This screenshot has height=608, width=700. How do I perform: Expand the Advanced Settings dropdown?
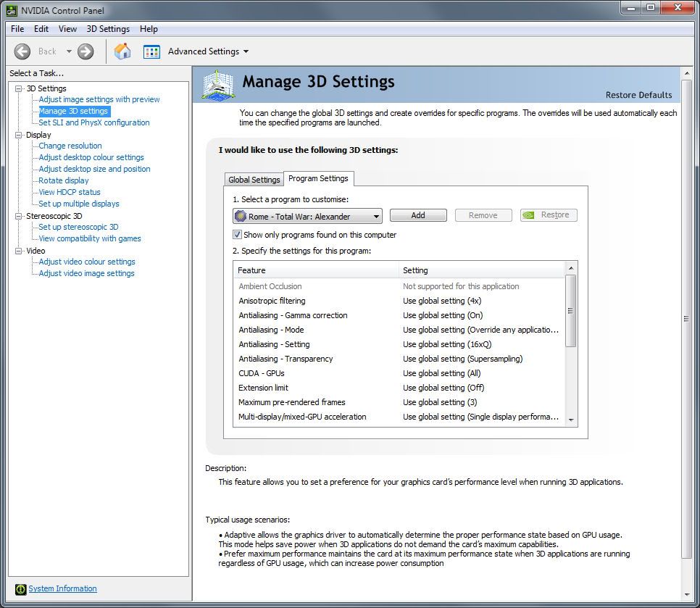[246, 51]
